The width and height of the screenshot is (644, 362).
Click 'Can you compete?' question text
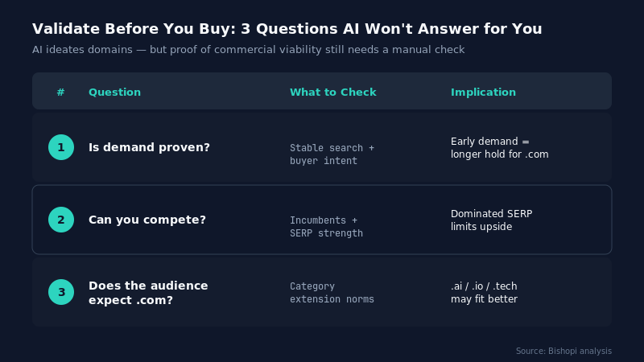click(x=147, y=220)
